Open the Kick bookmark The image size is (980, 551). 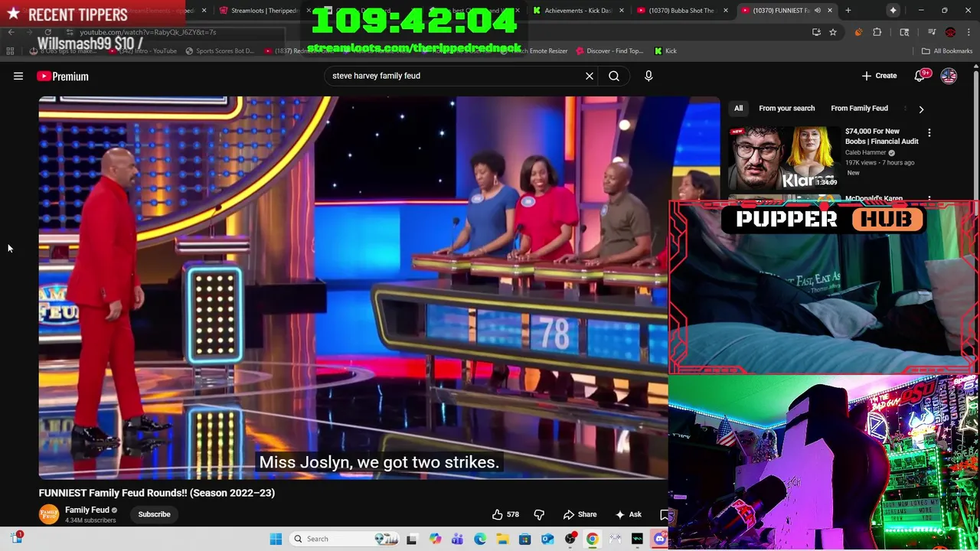click(x=665, y=51)
